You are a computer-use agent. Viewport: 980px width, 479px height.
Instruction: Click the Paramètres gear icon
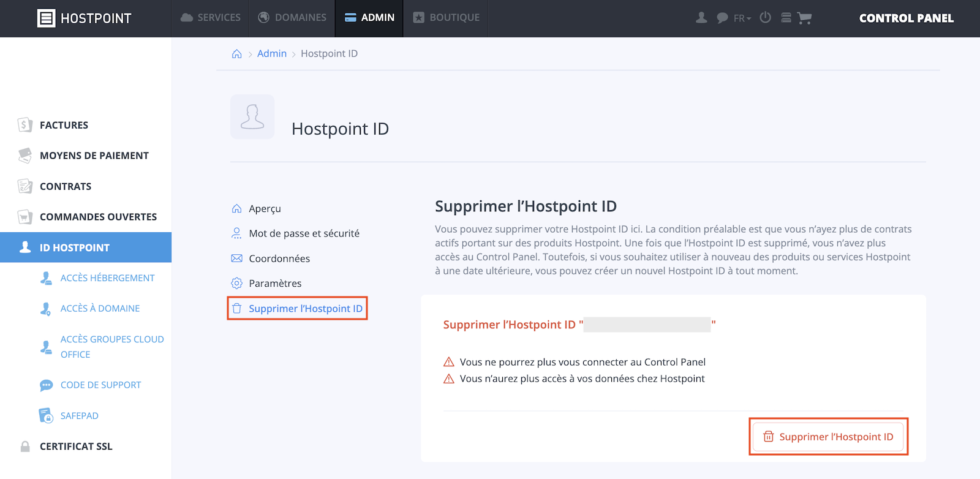pyautogui.click(x=236, y=283)
